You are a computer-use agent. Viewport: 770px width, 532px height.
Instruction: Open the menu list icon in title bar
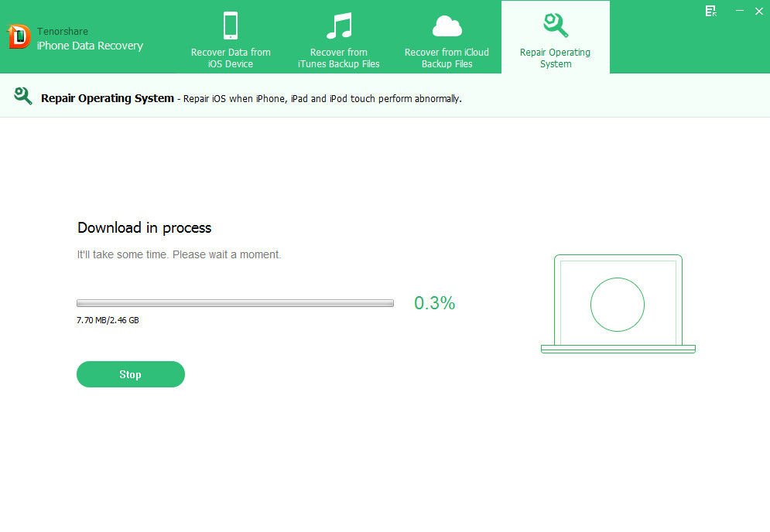710,11
